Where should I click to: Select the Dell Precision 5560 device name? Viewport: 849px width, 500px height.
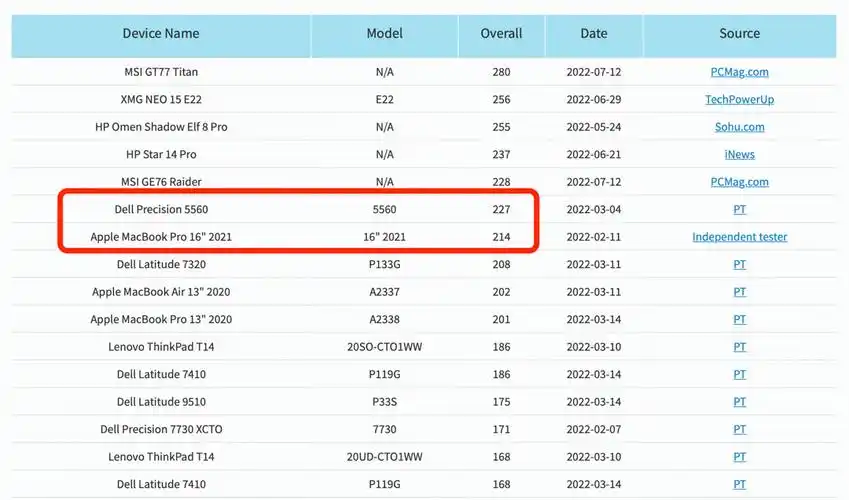click(x=161, y=210)
